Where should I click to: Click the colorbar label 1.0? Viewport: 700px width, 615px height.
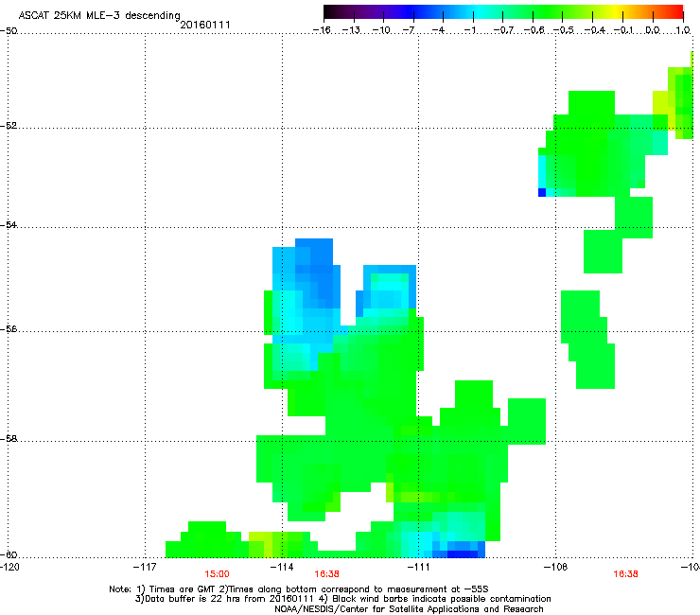click(683, 30)
